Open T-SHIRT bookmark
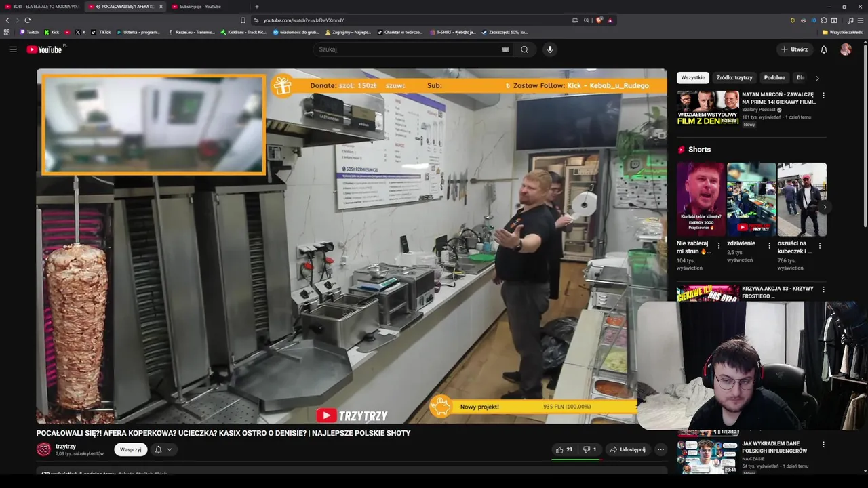The image size is (868, 488). 453,32
